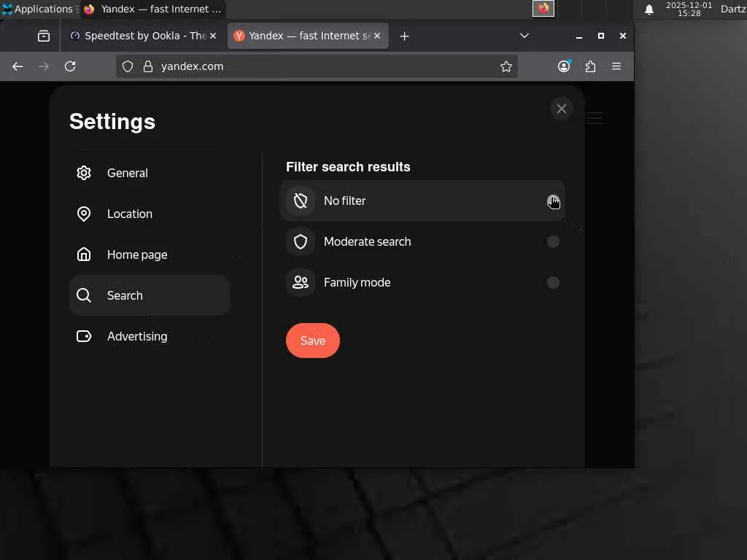Switch to the Yandex tab
747x560 pixels.
click(308, 36)
